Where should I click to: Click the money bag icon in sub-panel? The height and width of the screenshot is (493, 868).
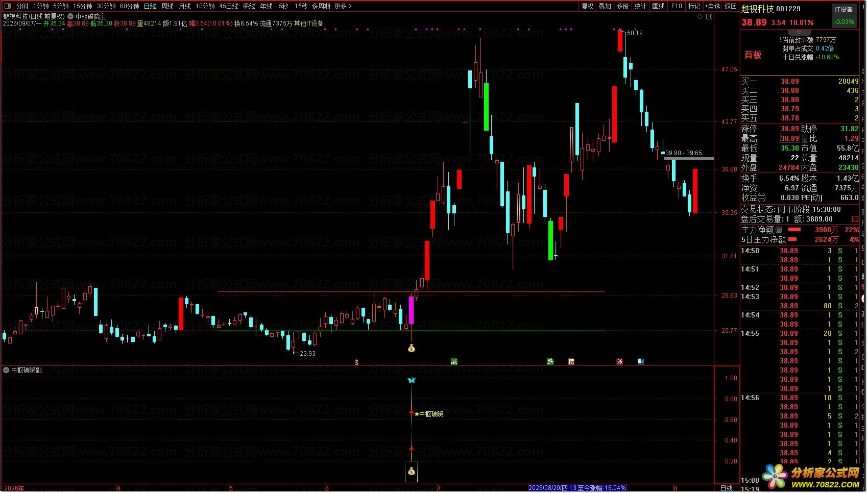point(412,472)
